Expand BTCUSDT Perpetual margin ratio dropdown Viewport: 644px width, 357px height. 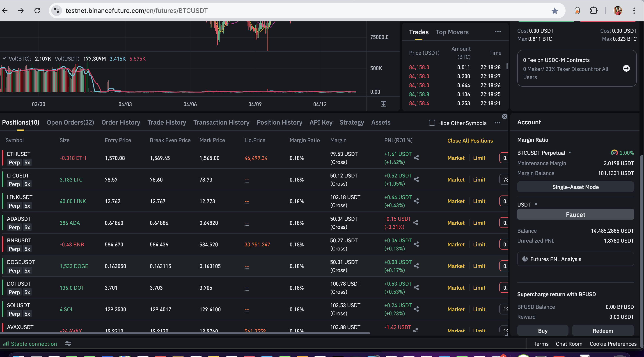tap(570, 153)
